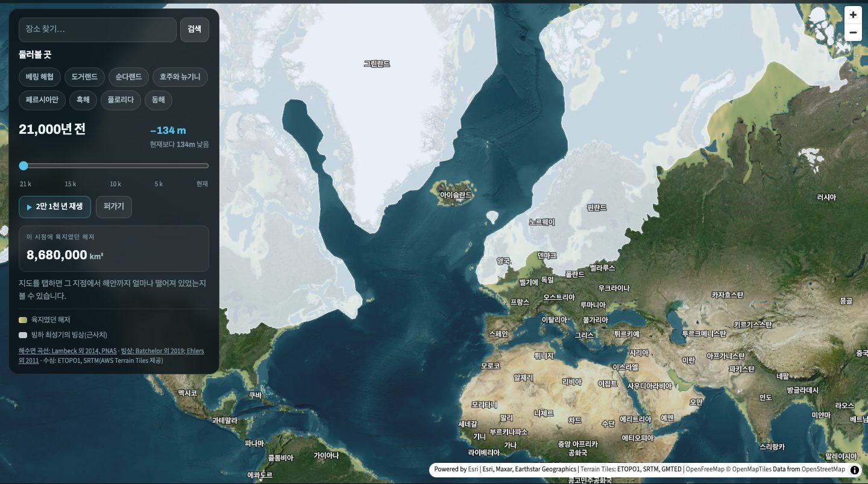Select the 페르시아만 place chip
Screen dimensions: 868x484
[x=42, y=100]
